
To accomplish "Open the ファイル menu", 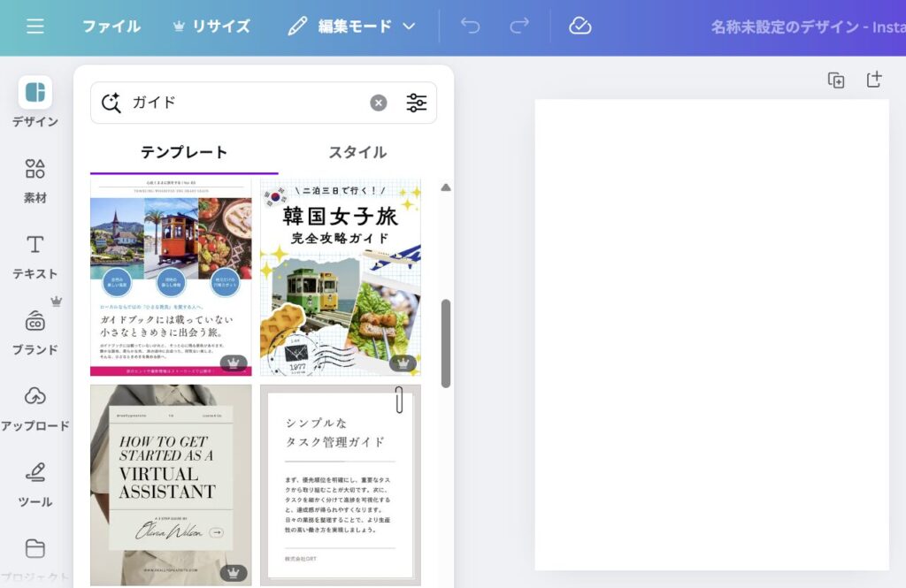I will click(111, 27).
